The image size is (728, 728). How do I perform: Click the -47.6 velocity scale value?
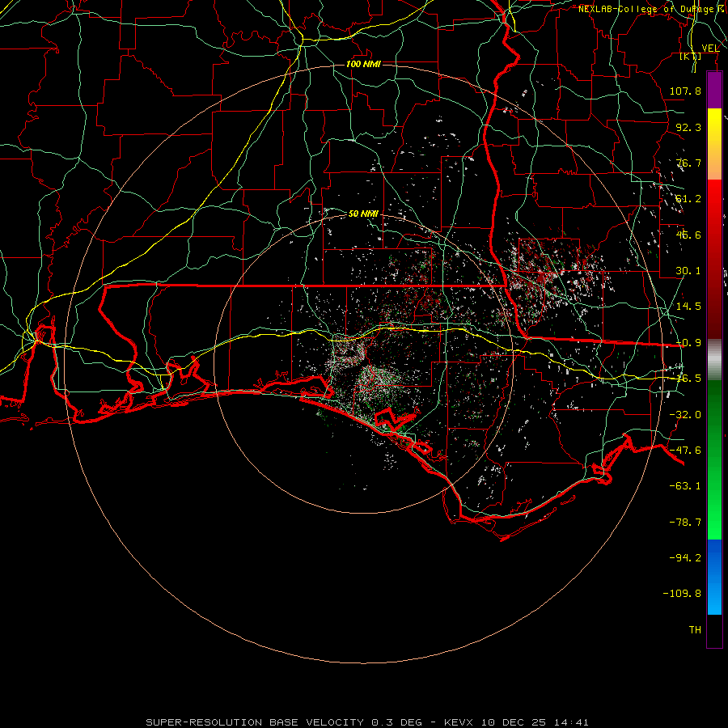[x=685, y=451]
